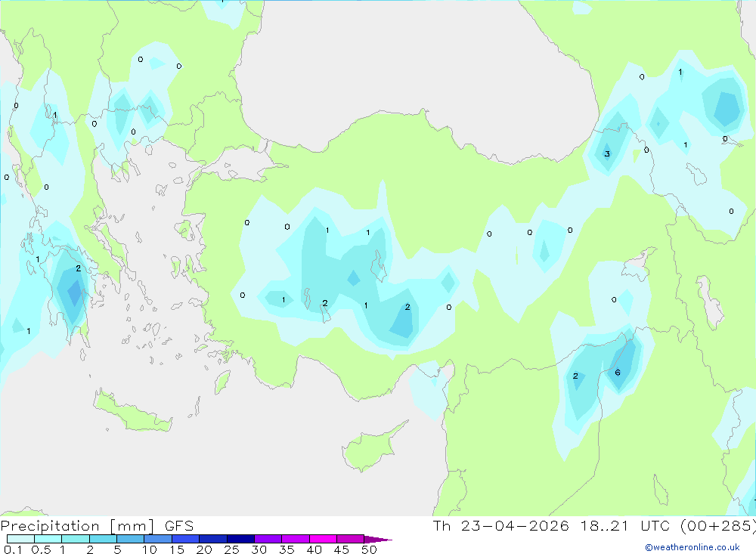
Task: Click the legend label '35'
Action: click(287, 549)
